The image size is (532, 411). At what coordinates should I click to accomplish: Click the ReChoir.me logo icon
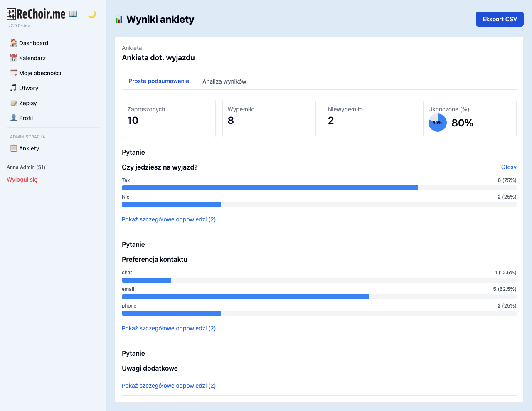(11, 14)
